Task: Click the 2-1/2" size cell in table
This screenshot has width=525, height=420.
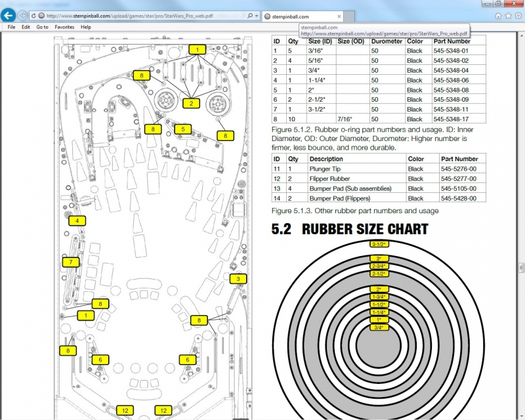Action: (x=316, y=100)
